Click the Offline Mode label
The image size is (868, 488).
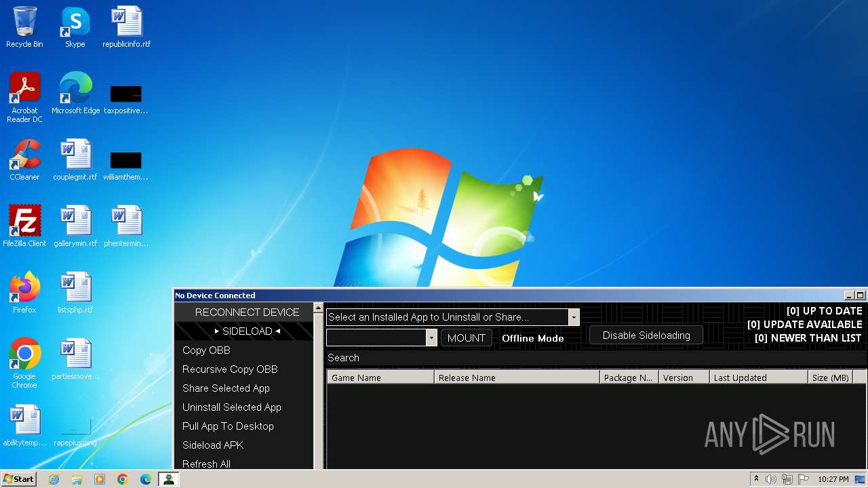tap(532, 338)
